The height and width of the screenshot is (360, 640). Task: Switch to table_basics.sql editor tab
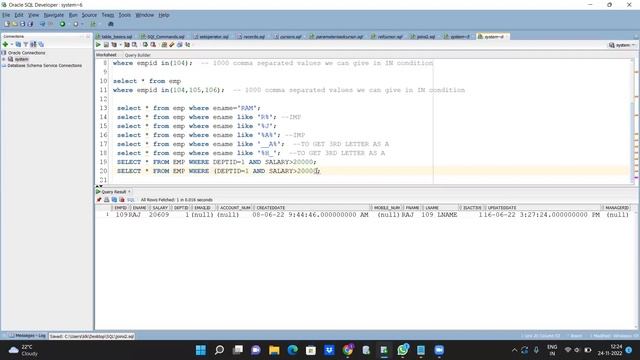116,37
